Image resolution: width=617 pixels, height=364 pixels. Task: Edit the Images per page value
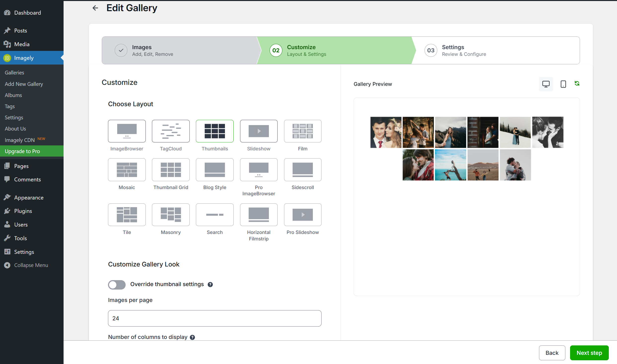[x=215, y=318]
